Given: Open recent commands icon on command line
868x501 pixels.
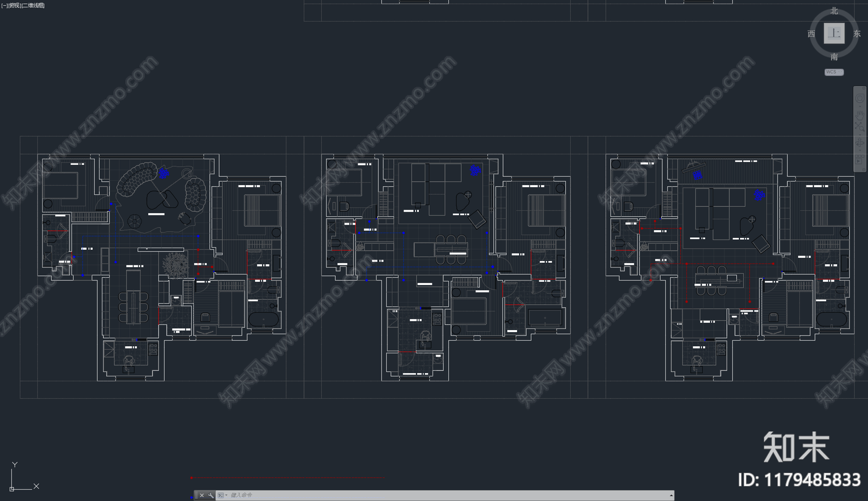Looking at the screenshot, I should coord(220,495).
